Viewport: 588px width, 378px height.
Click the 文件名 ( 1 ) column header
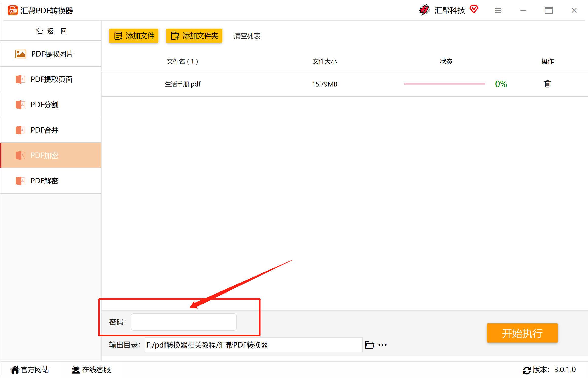point(182,61)
